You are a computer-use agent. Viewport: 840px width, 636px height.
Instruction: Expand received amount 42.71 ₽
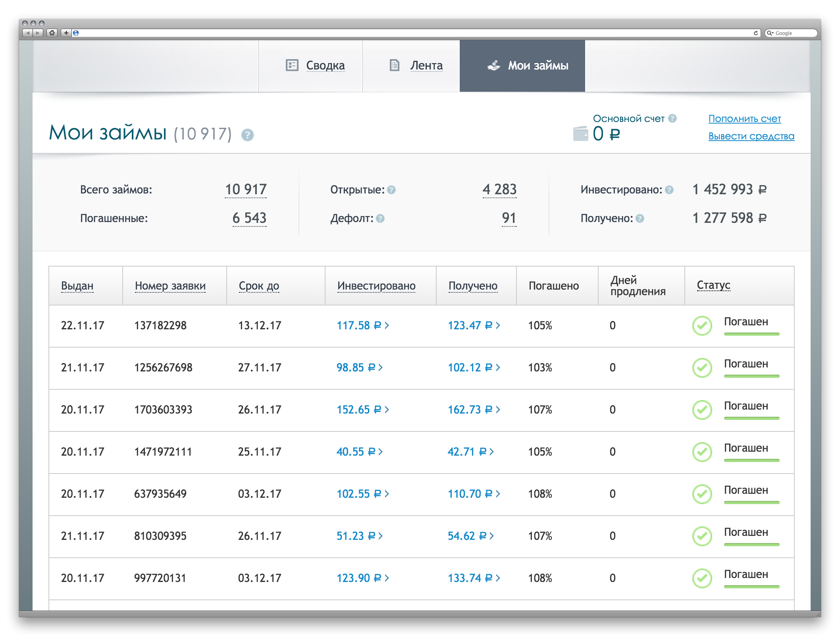point(470,452)
